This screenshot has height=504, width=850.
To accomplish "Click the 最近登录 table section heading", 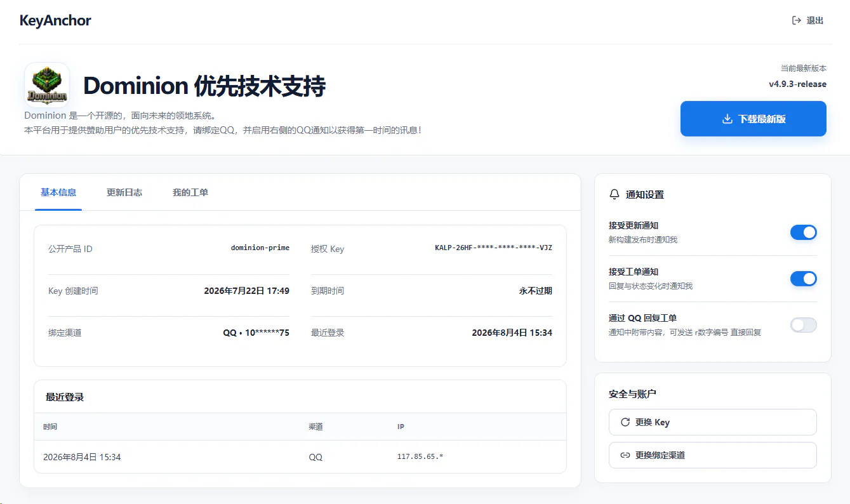I will coord(65,397).
